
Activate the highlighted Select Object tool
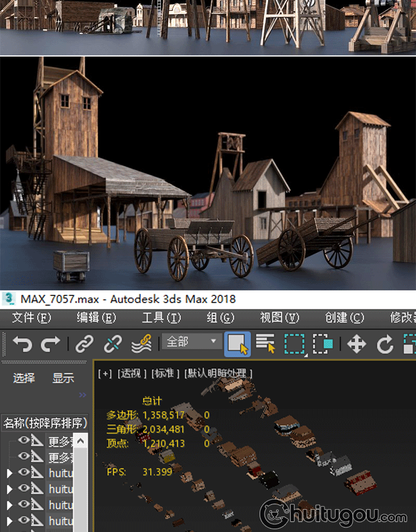[237, 344]
